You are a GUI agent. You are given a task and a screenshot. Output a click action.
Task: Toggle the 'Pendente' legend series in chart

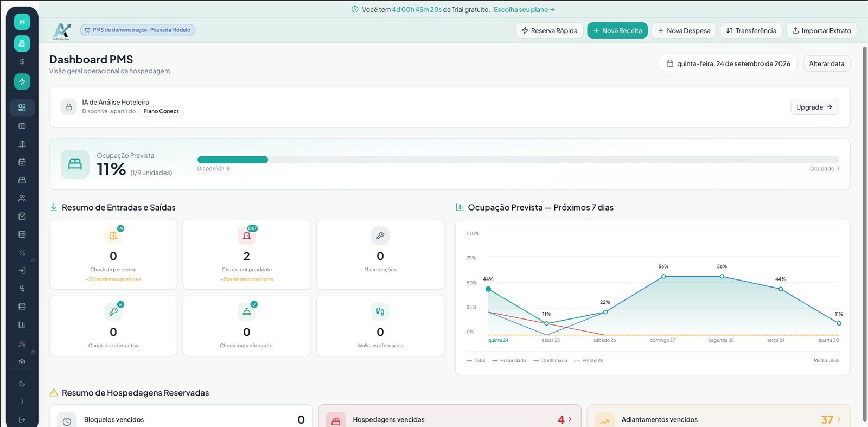[x=589, y=361]
